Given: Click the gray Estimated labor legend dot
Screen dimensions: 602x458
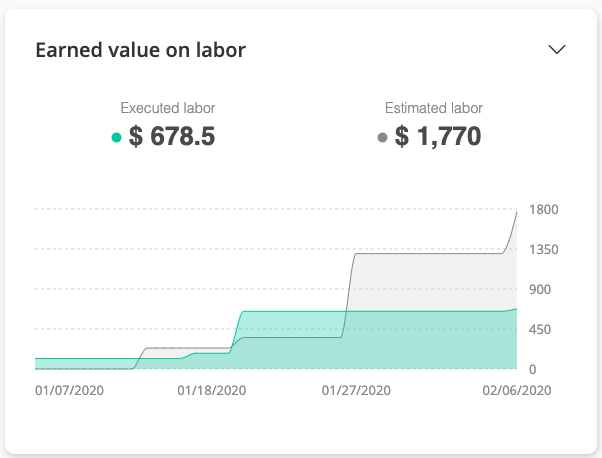Looking at the screenshot, I should point(382,137).
